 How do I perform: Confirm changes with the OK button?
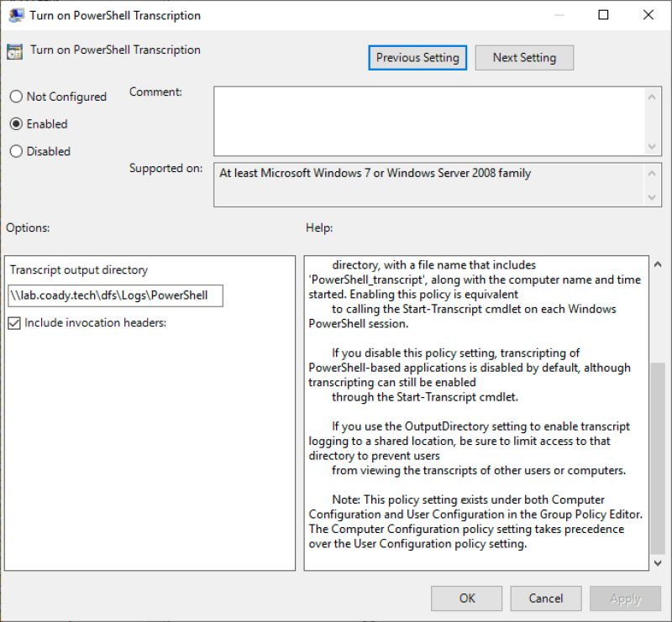(466, 598)
